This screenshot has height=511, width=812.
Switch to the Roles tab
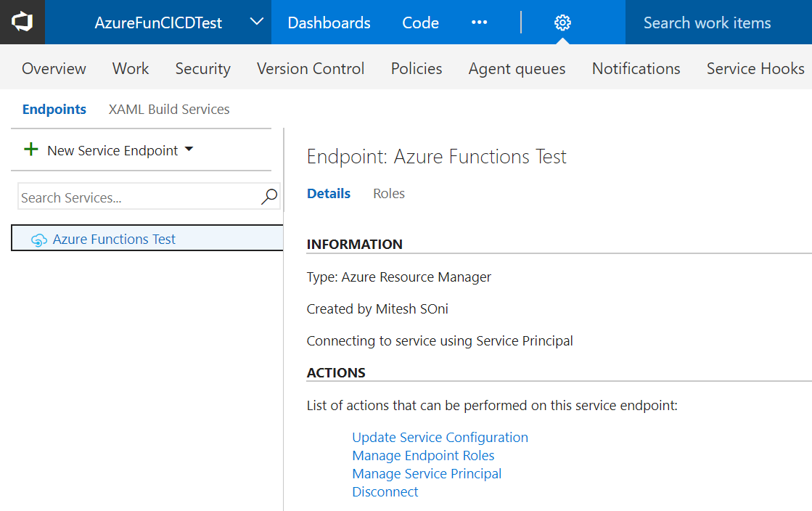[389, 193]
